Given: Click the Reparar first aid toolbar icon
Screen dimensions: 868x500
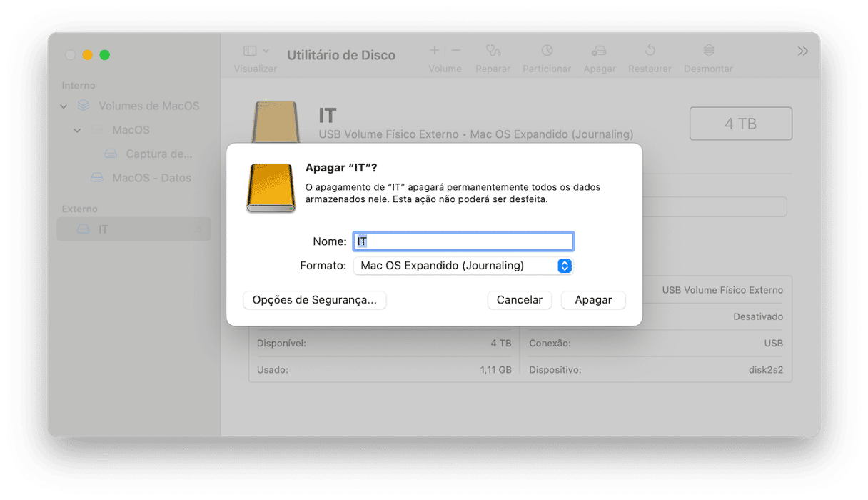Looking at the screenshot, I should pyautogui.click(x=493, y=51).
